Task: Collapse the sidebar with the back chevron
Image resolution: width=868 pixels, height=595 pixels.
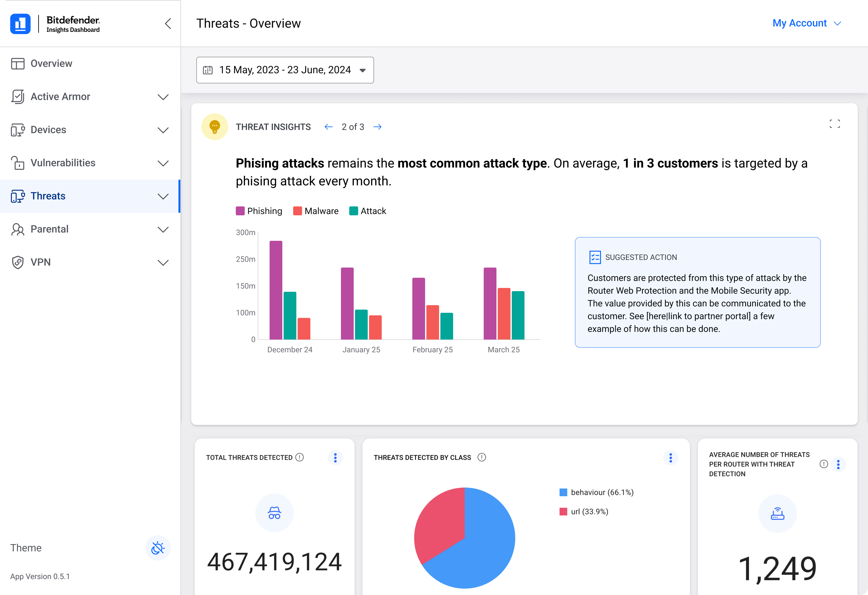Action: (x=168, y=24)
